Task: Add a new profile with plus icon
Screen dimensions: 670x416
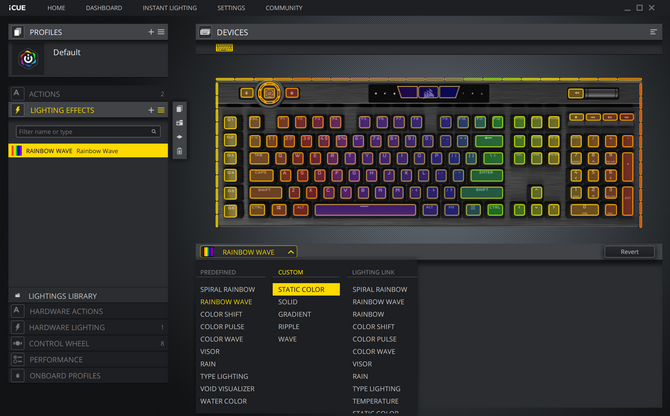Action: pos(151,32)
